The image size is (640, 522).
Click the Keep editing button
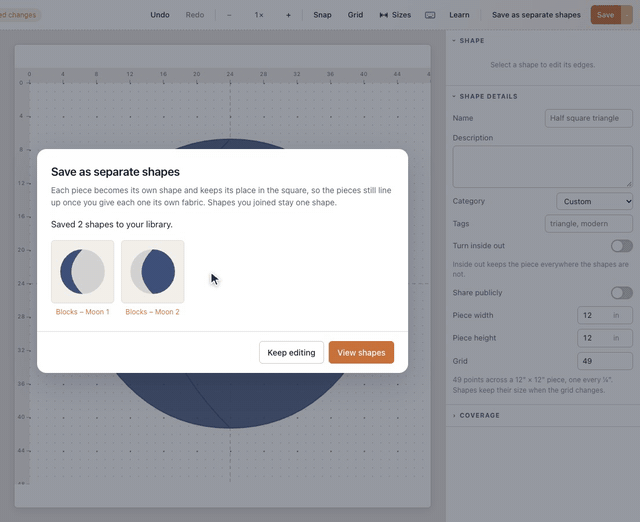[291, 353]
